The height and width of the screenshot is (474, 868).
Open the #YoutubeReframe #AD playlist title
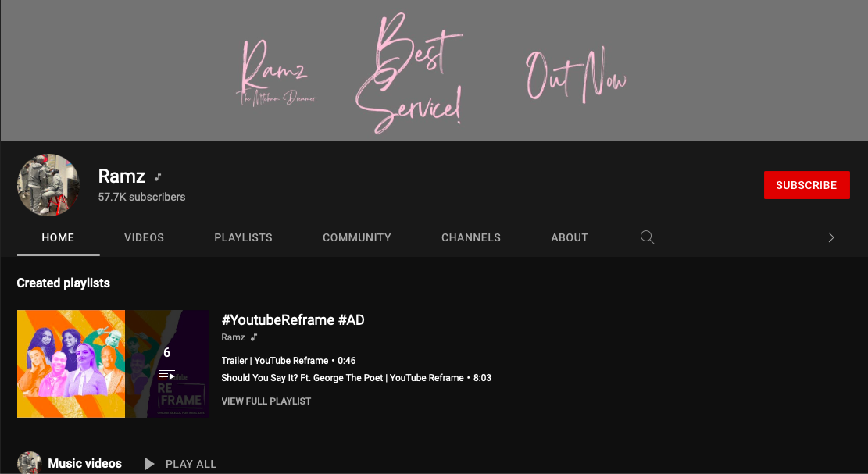coord(293,319)
